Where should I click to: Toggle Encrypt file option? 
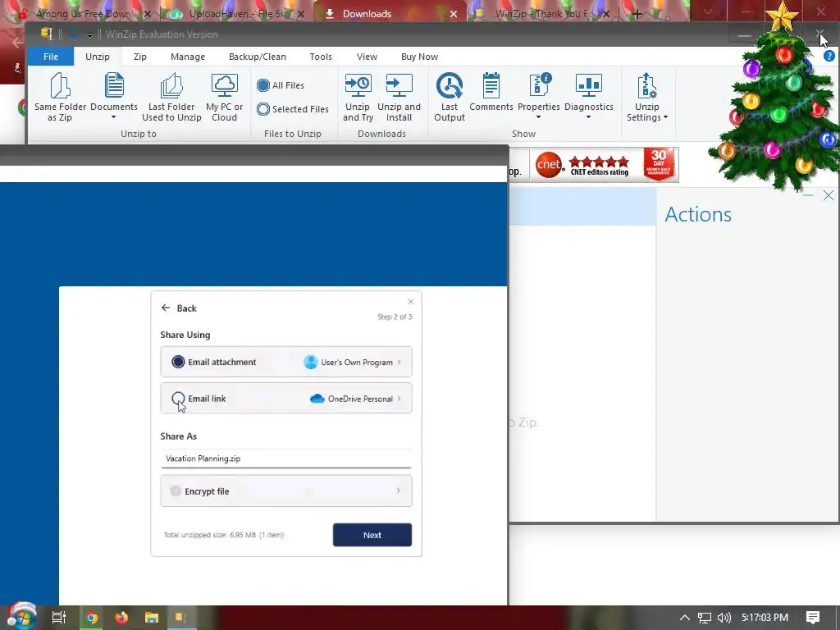coord(176,491)
